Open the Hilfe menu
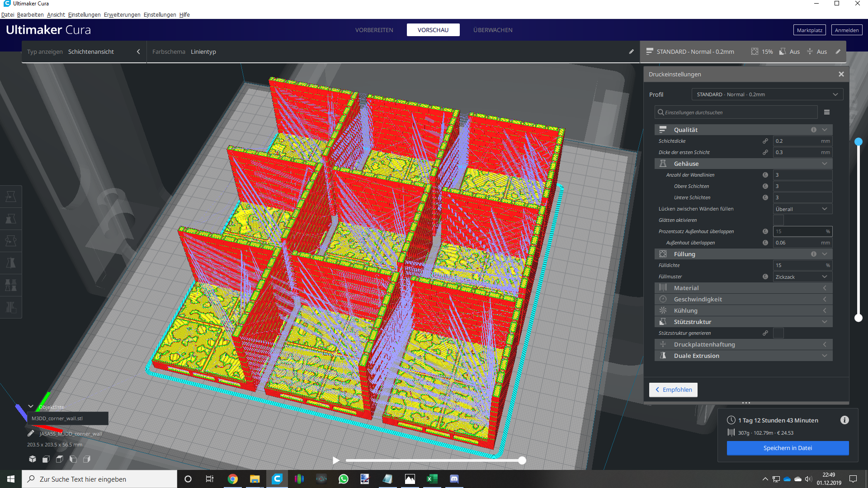 [x=184, y=14]
